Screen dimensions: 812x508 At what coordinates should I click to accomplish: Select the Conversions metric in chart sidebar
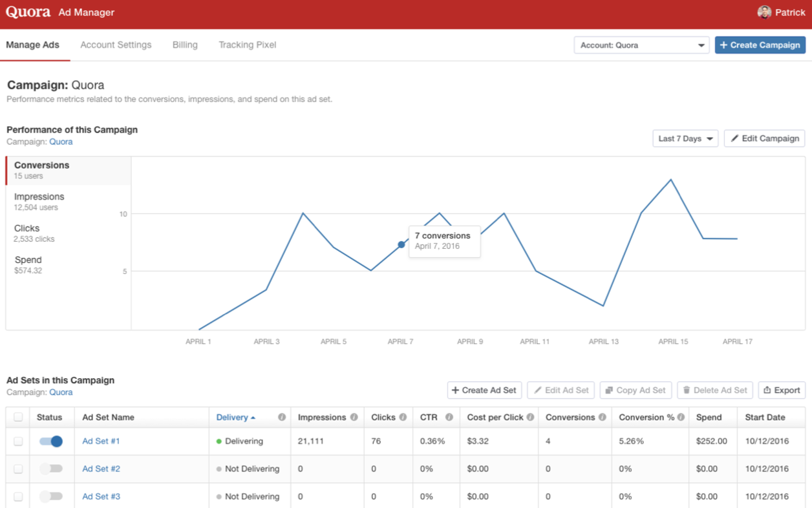(x=69, y=170)
